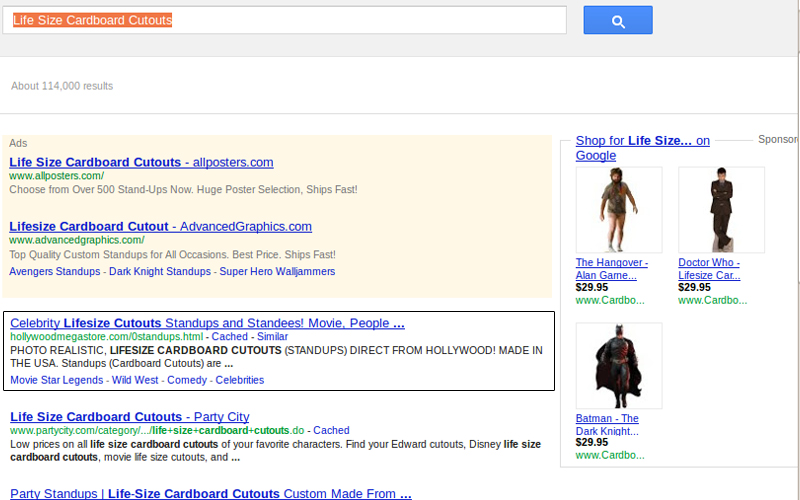Open the AdvancedGraphics.com Lifesize Cardboard Cutout ad
This screenshot has width=800, height=500.
[x=160, y=227]
